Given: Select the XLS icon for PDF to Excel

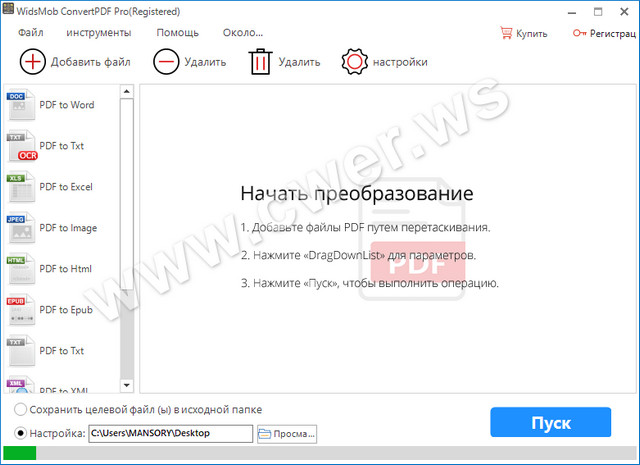Looking at the screenshot, I should pos(20,187).
